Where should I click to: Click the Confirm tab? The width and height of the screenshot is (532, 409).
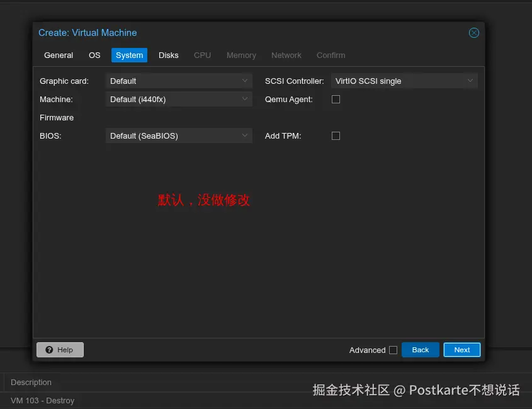[x=331, y=55]
